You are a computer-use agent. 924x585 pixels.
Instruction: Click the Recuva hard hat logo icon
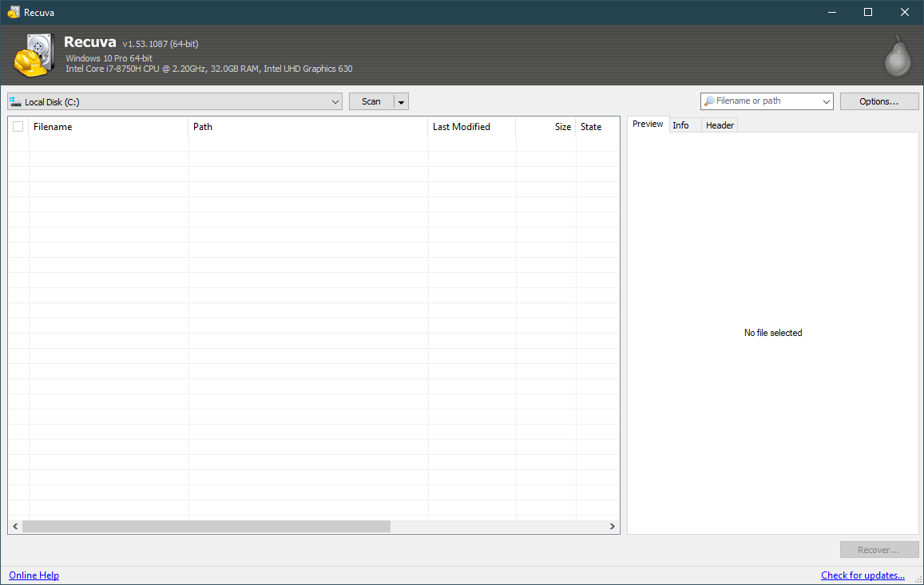34,55
